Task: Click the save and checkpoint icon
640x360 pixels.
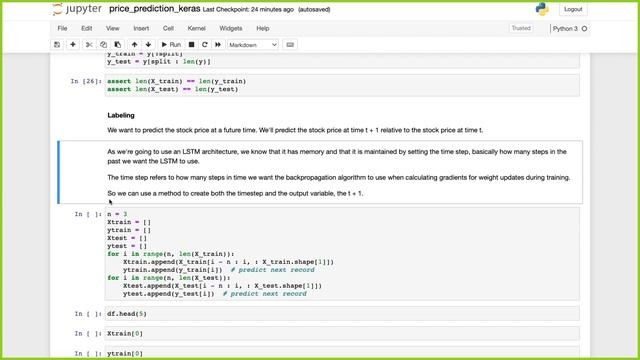Action: 57,44
